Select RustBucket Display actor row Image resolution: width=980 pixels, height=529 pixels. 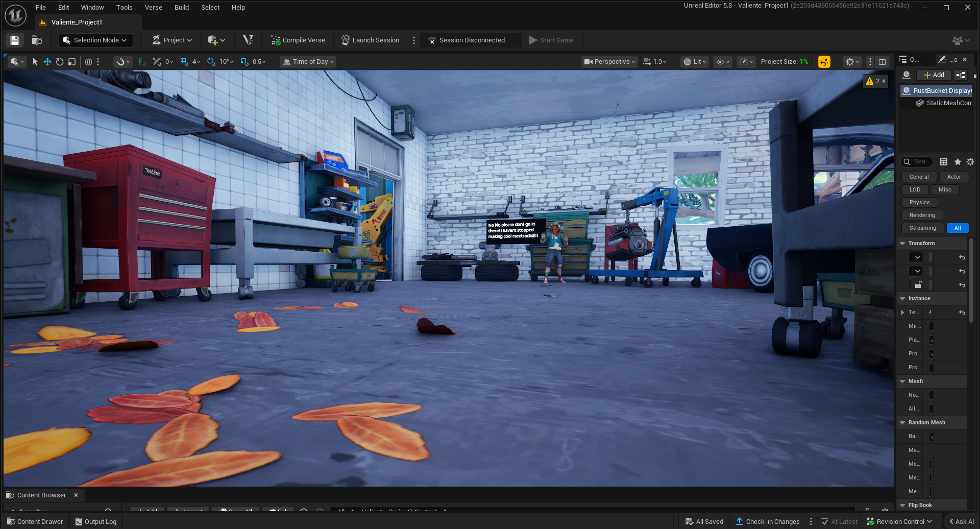point(937,91)
